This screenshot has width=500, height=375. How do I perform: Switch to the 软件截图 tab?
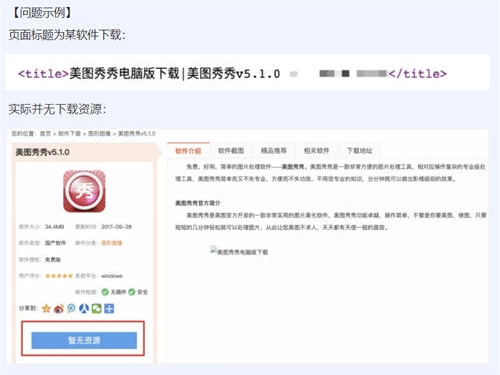(231, 151)
